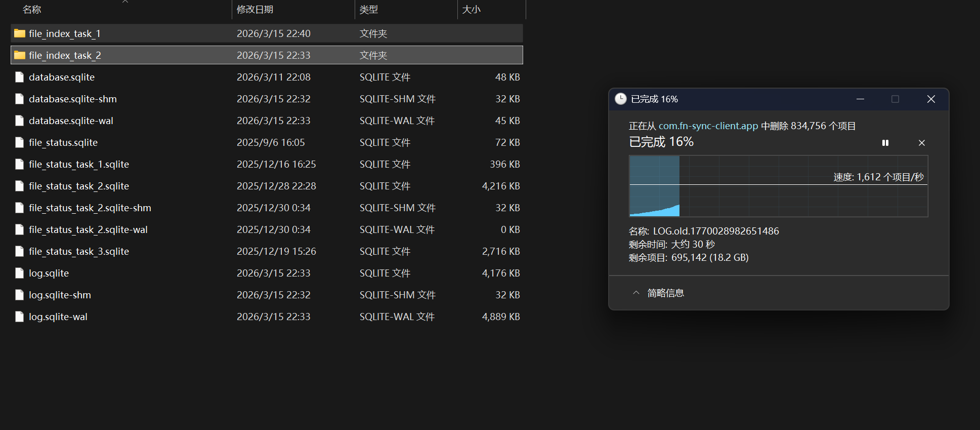
Task: Click the file_status_task_2.sqlite file icon
Action: 20,186
